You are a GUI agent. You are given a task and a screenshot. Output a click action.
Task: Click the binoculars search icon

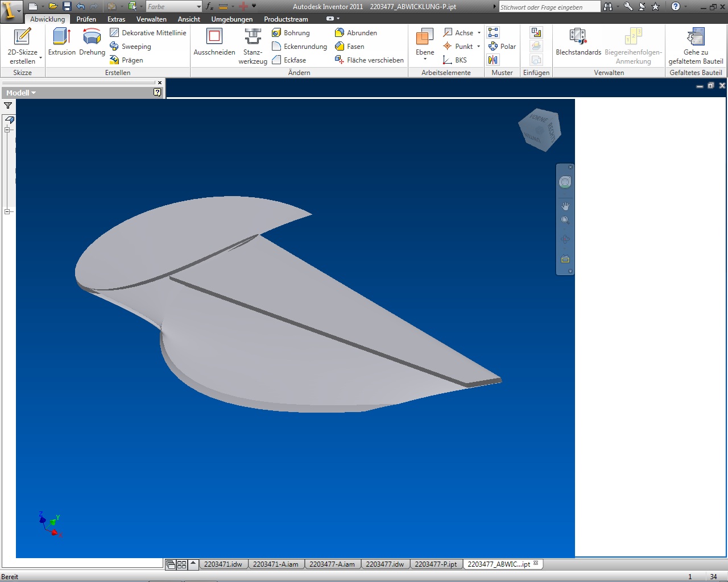[609, 6]
